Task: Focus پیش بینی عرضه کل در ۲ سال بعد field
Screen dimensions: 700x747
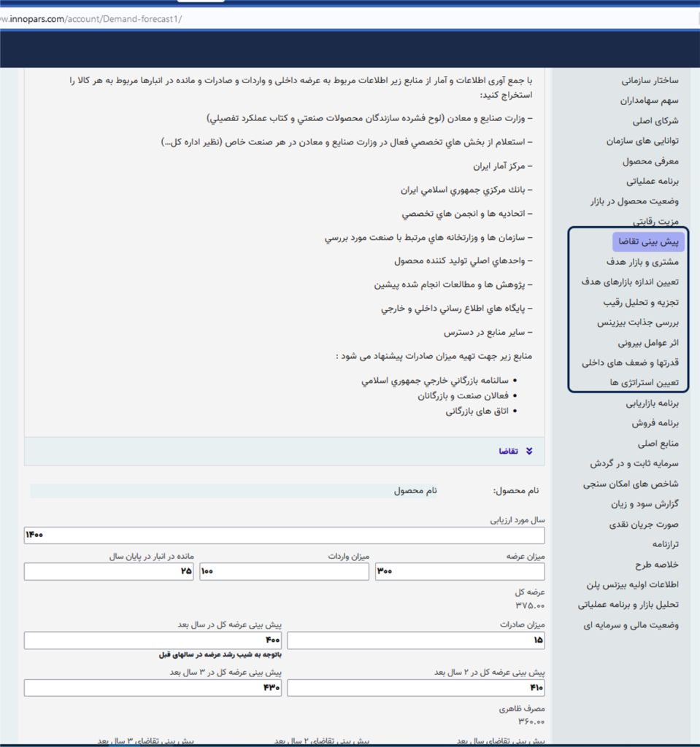Action: click(416, 688)
